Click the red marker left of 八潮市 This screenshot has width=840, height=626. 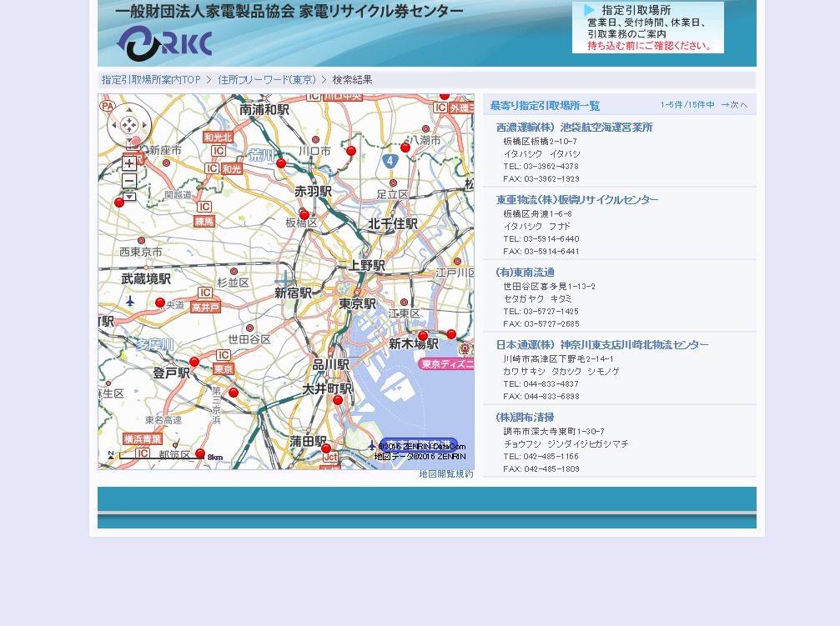[405, 148]
